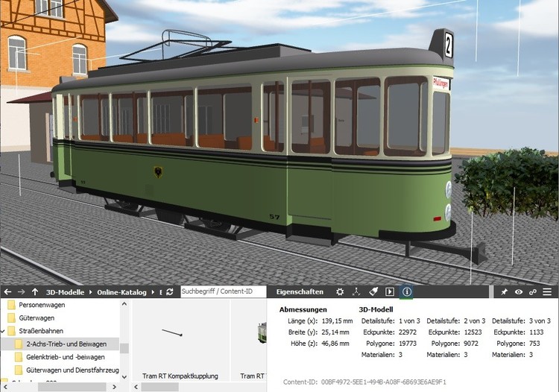Collapse the Straßenbahnen folder tree node

tap(3, 331)
